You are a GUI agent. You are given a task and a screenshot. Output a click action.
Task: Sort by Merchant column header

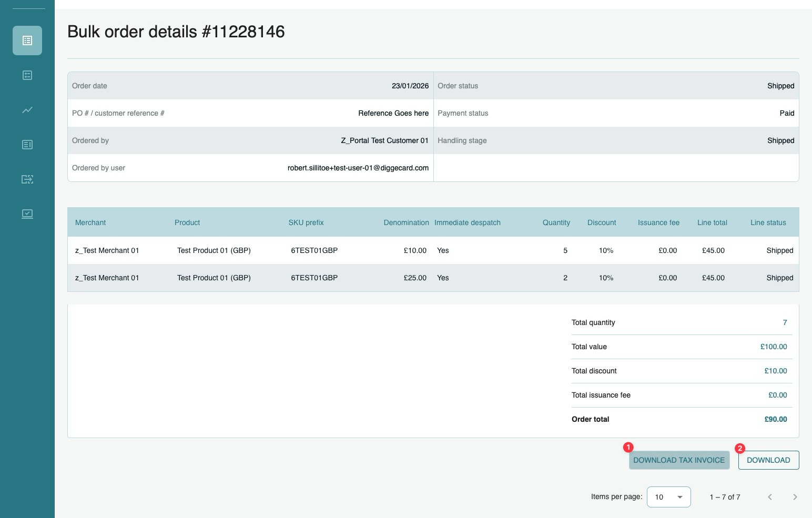90,222
